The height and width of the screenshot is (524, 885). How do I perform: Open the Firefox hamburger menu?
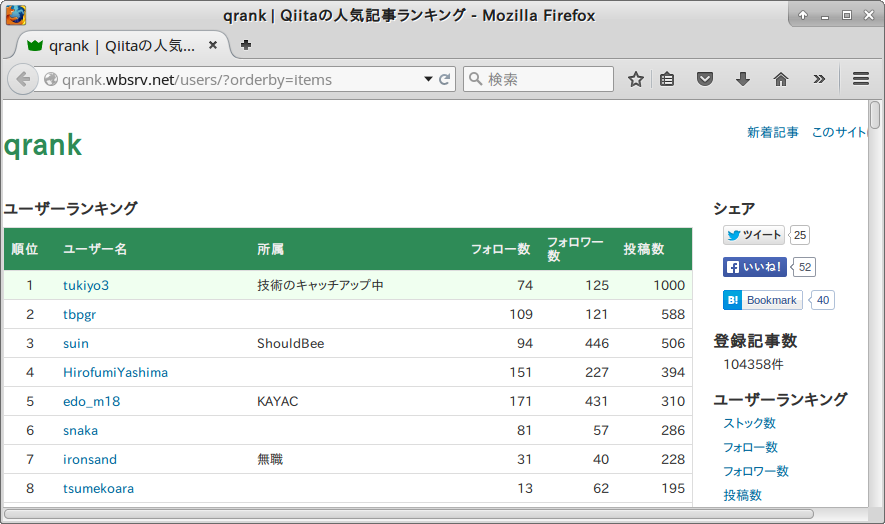point(861,79)
